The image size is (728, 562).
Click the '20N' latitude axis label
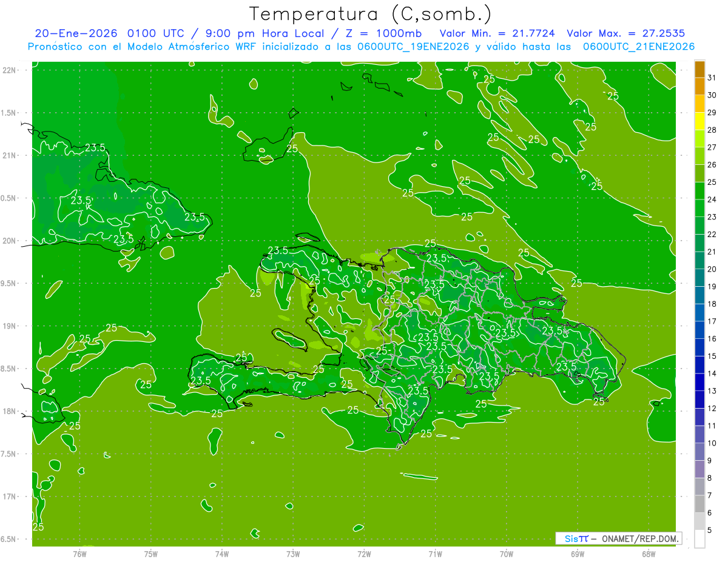pyautogui.click(x=9, y=241)
